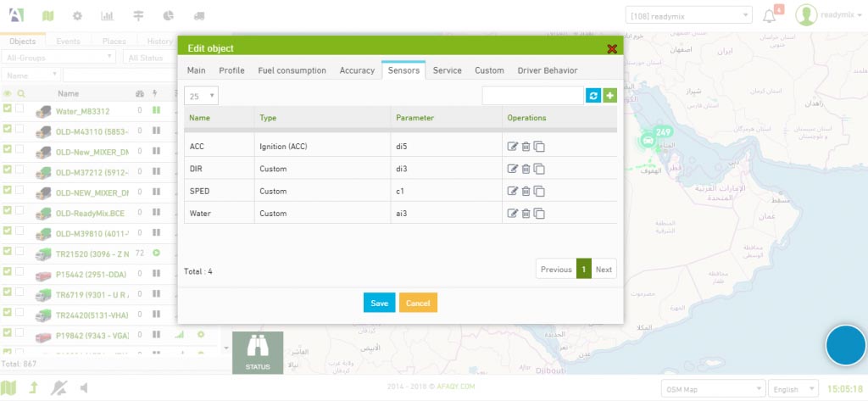Duplicate the Water sensor

coord(539,214)
